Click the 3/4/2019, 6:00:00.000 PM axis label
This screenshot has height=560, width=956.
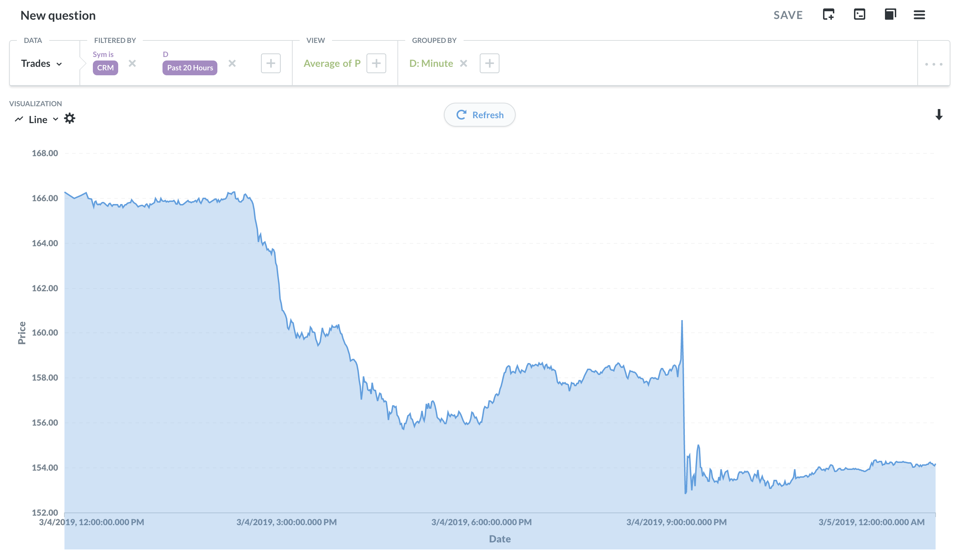click(482, 522)
